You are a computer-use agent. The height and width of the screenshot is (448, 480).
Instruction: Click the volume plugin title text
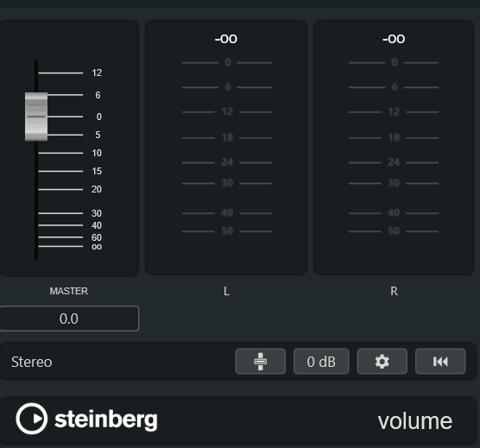(415, 421)
